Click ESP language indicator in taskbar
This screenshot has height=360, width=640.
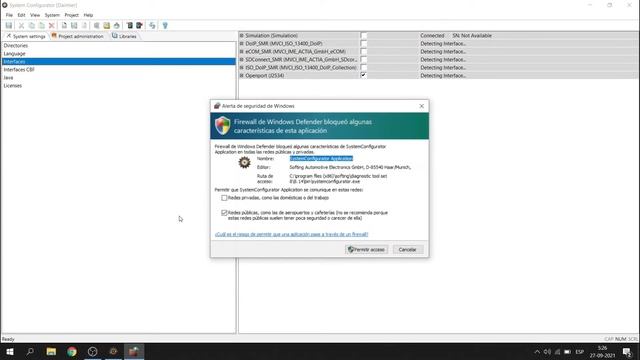[580, 352]
